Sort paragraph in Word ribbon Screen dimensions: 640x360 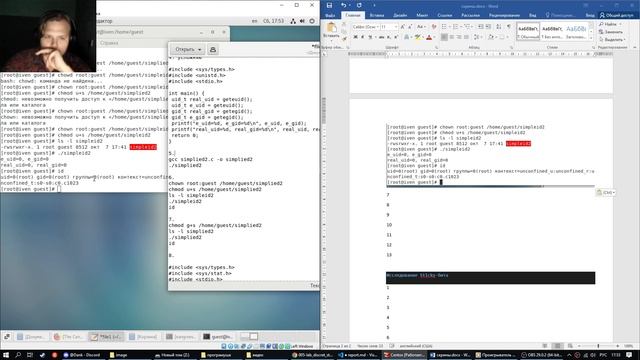tap(499, 27)
